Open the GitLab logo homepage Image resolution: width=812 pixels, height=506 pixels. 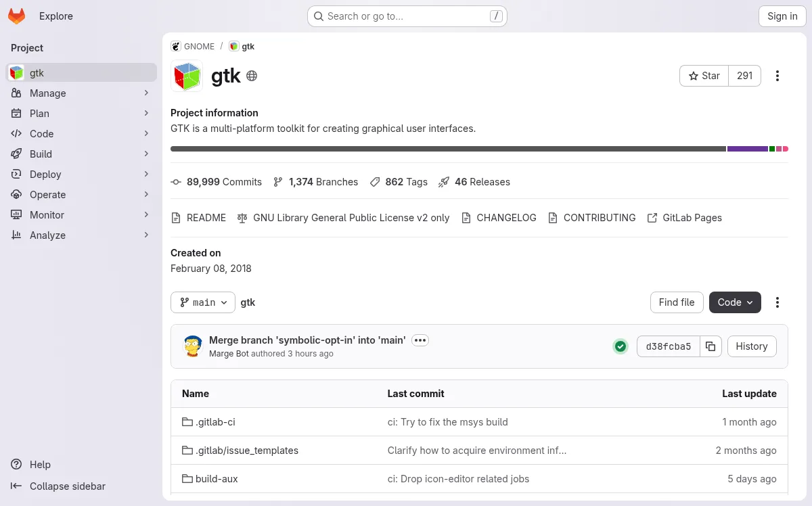16,16
